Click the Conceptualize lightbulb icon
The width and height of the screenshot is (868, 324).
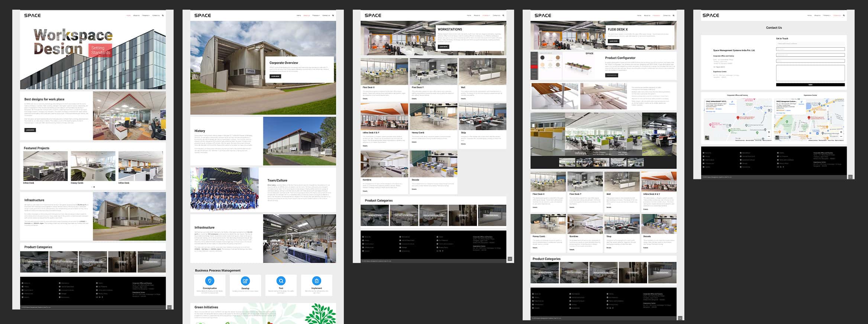pos(210,281)
